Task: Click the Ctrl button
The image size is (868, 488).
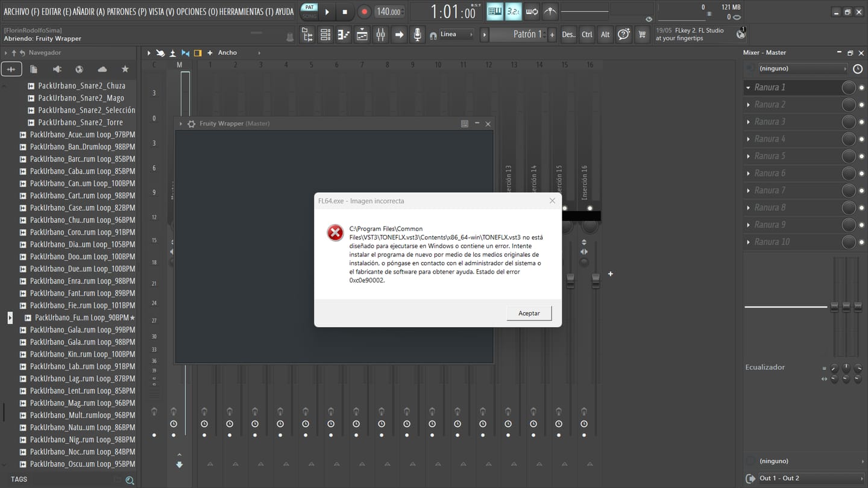Action: pos(587,35)
